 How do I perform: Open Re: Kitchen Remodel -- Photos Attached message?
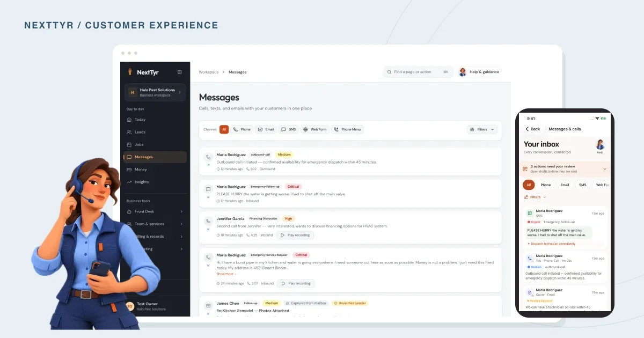tap(253, 311)
